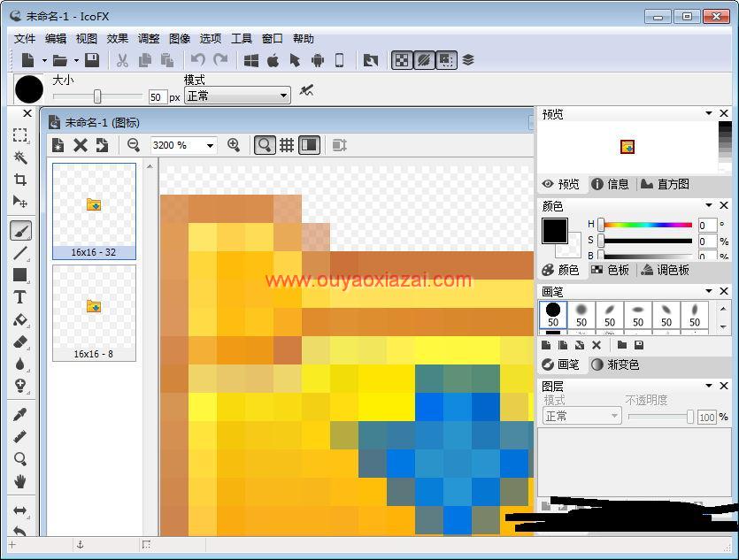Select the filled rectangle tool

[19, 275]
